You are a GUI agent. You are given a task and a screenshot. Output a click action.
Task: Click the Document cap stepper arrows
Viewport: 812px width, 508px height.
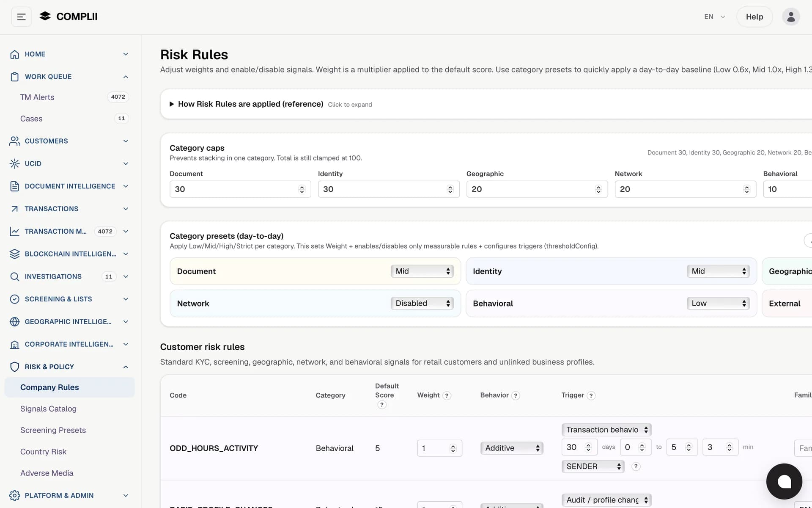point(302,189)
